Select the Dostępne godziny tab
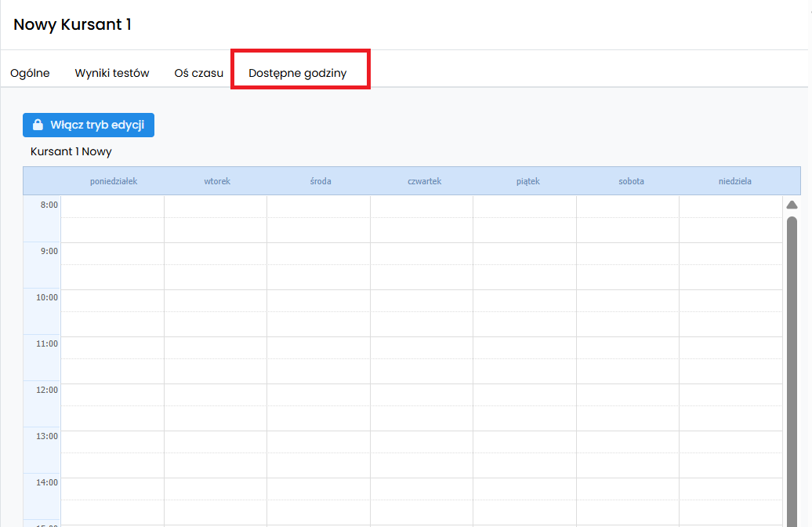The height and width of the screenshot is (527, 812). point(297,73)
